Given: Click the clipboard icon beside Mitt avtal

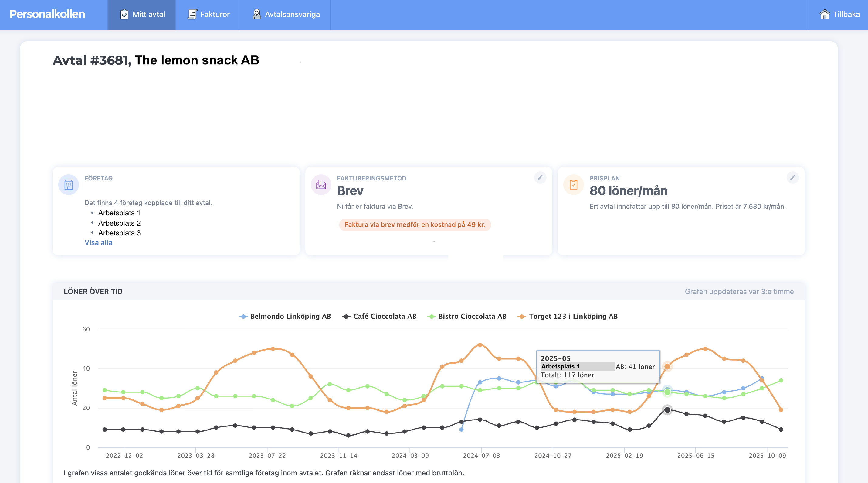Looking at the screenshot, I should (124, 14).
